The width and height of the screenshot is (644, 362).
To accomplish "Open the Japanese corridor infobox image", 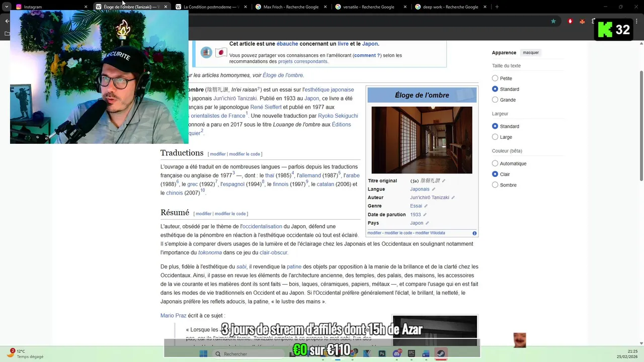I will coord(422,140).
